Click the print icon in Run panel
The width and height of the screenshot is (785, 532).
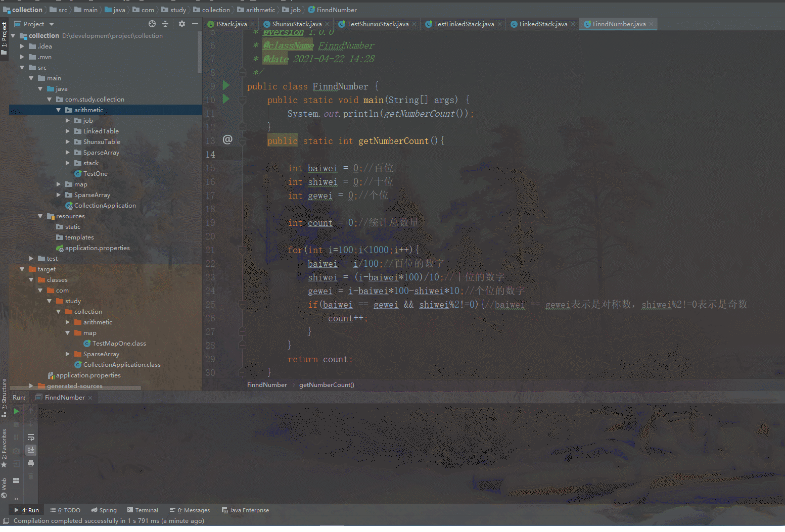[31, 463]
